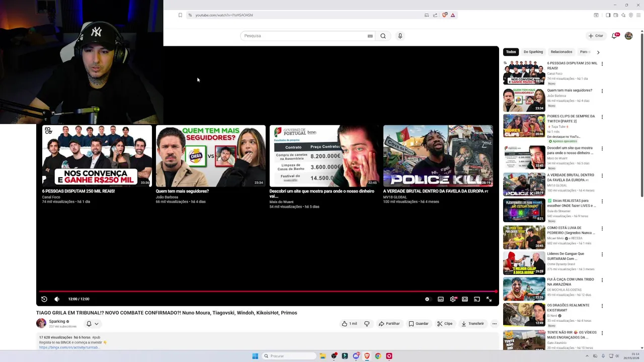Open the on-screen keyboard in search box

370,36
